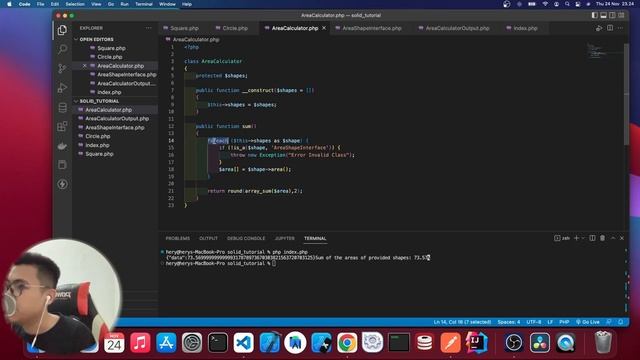
Task: Open the Thunder Client lightning bolt view
Action: pos(62,184)
